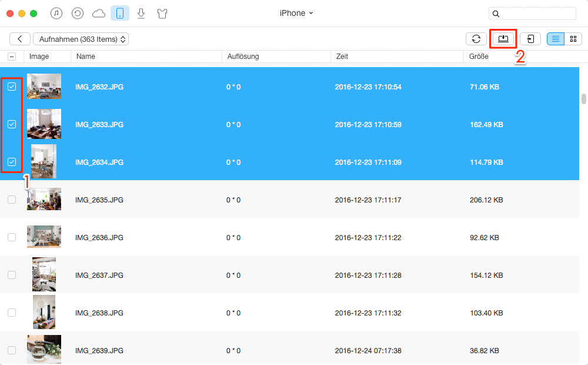The image size is (588, 365).
Task: Sort by the Name column header
Action: [x=146, y=57]
